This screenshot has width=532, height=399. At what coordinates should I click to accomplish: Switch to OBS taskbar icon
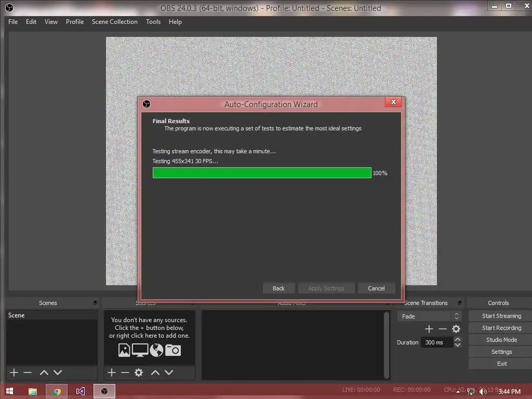click(x=104, y=392)
